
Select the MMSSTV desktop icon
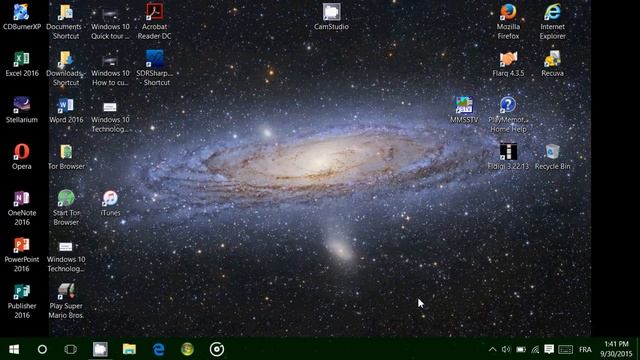coord(464,110)
